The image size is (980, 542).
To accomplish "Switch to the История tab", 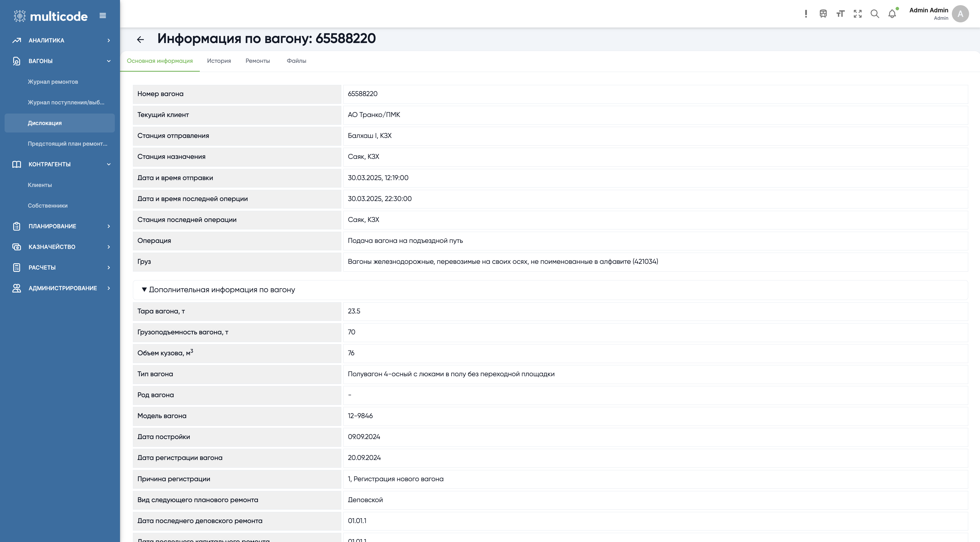I will point(219,61).
